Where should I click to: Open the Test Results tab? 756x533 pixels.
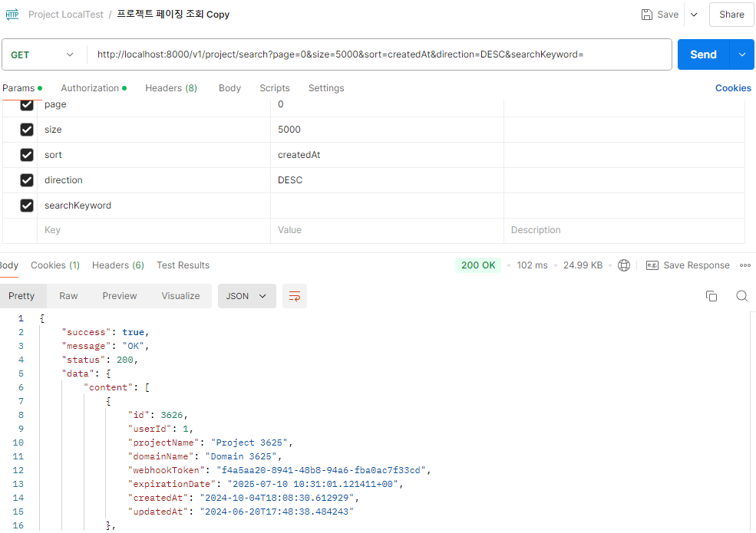pyautogui.click(x=183, y=265)
